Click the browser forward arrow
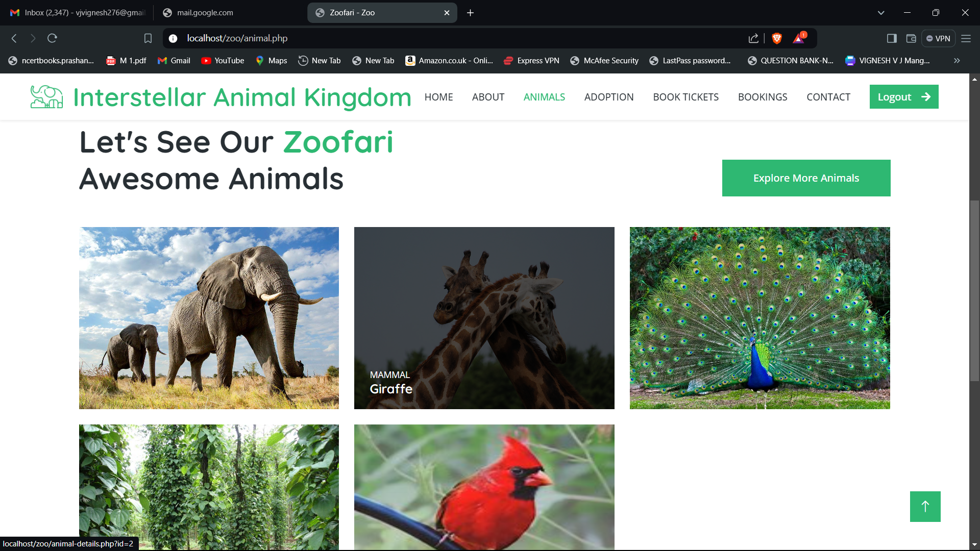 point(33,38)
